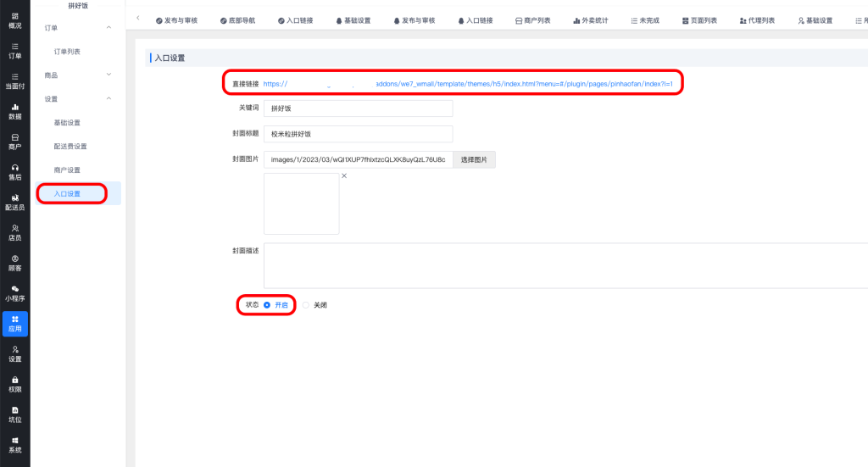Collapse the 设置 menu section
The image size is (868, 467).
[108, 99]
